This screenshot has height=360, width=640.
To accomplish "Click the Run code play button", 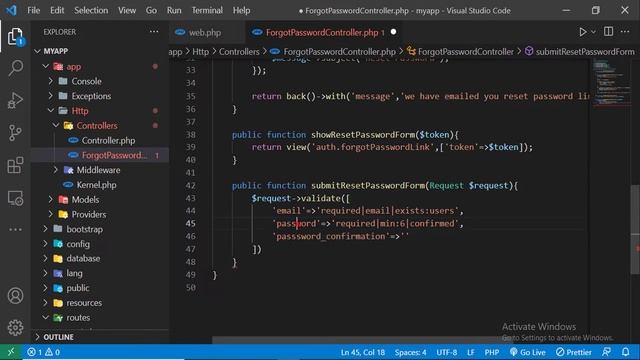I will [582, 32].
